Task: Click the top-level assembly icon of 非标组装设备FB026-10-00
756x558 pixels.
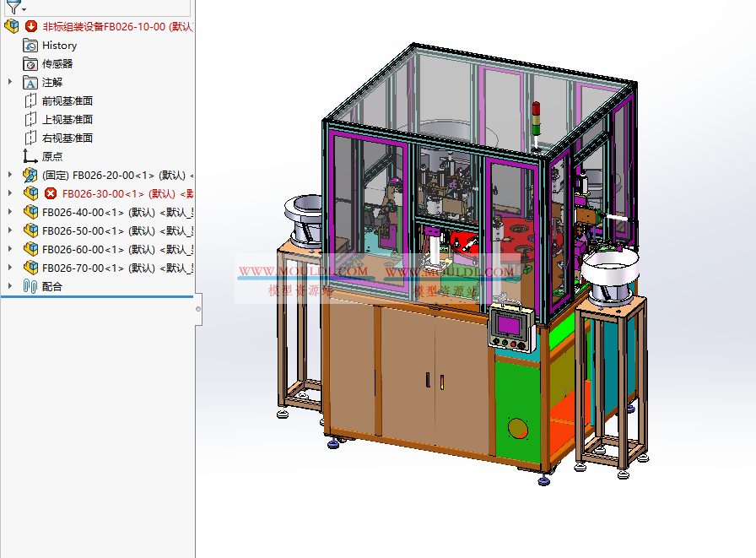Action: point(11,26)
